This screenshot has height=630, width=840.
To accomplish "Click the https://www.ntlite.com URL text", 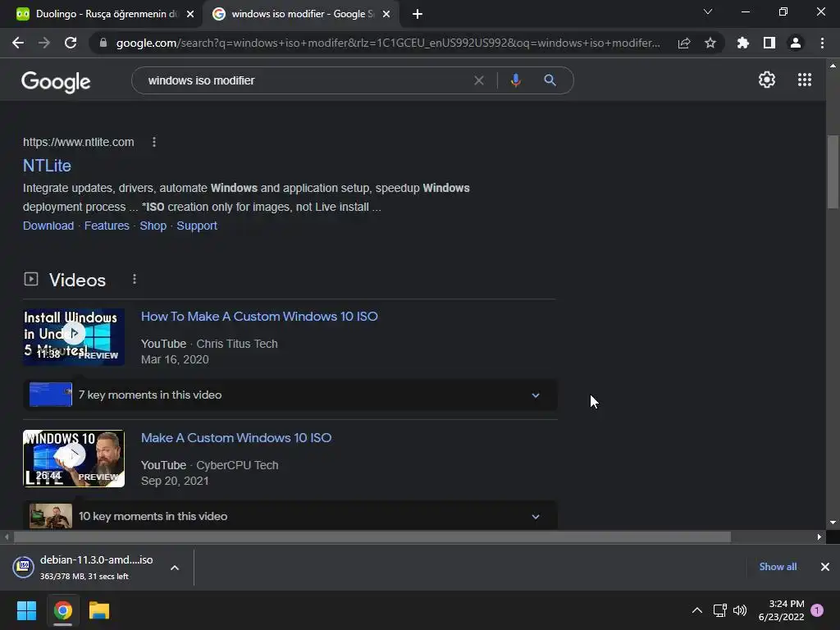I will coord(78,142).
